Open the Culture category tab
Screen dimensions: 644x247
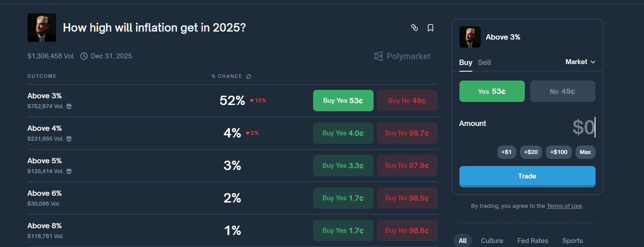pos(492,241)
